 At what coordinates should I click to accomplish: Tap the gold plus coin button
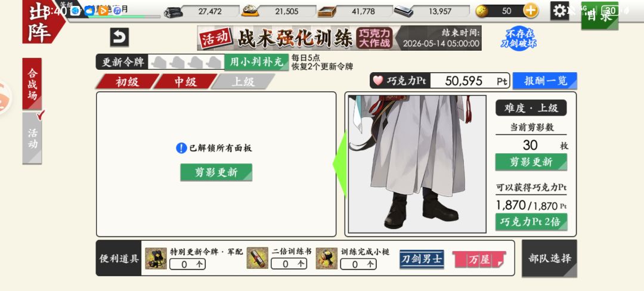pyautogui.click(x=530, y=11)
